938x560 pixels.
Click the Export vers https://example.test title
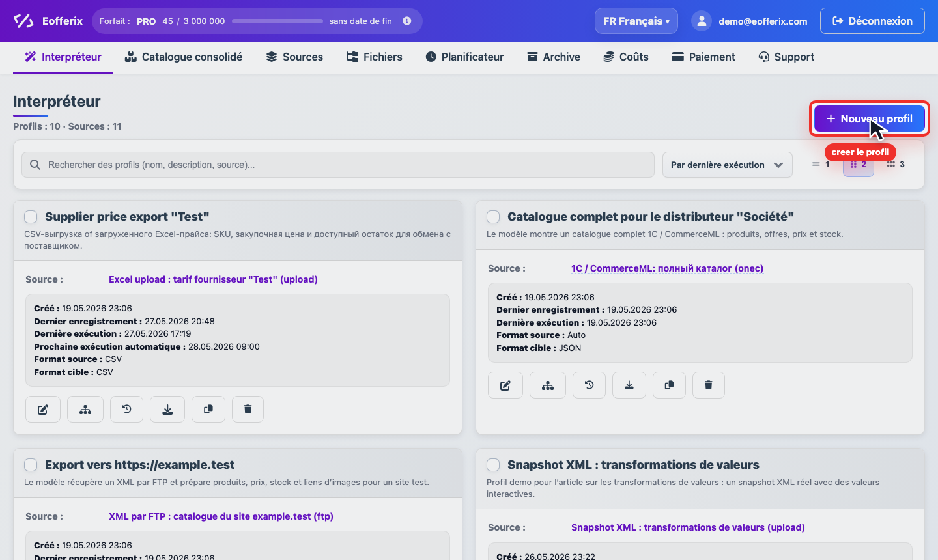139,465
